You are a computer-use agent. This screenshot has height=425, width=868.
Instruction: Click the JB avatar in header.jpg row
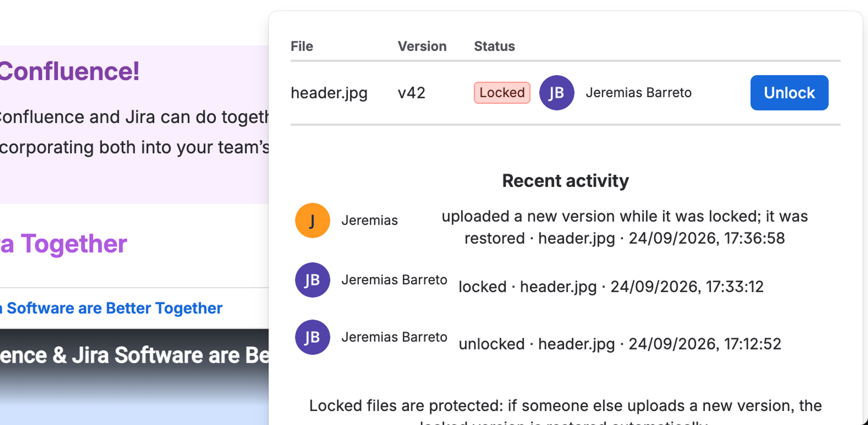tap(557, 93)
